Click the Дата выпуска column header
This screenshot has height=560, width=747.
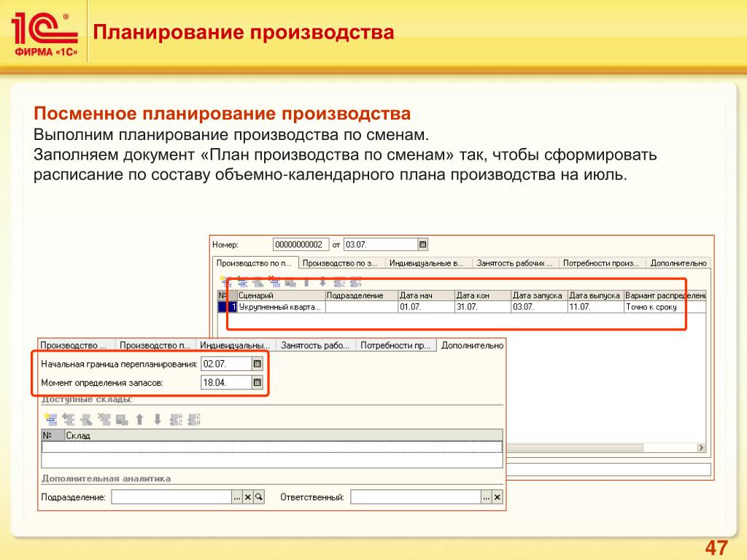click(596, 295)
